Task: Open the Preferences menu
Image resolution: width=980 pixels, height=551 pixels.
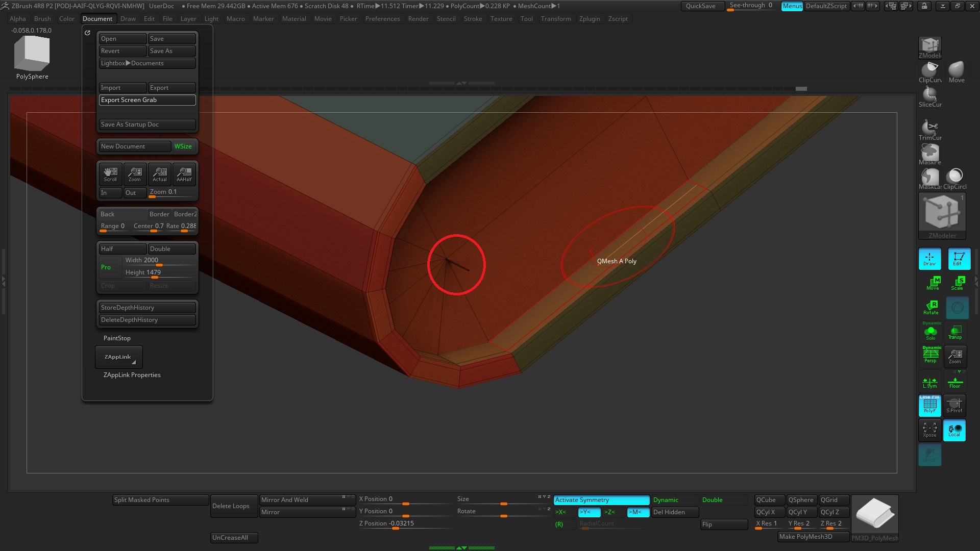Action: click(x=382, y=19)
